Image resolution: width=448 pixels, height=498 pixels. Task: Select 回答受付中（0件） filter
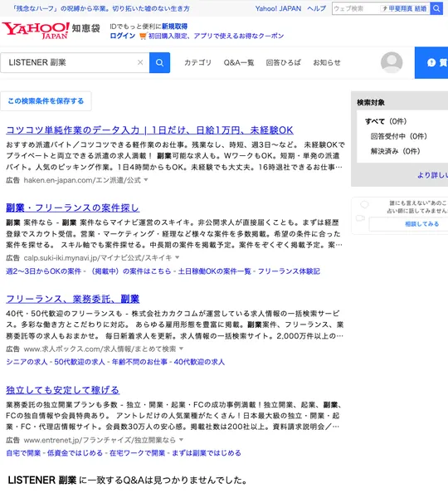click(x=399, y=136)
